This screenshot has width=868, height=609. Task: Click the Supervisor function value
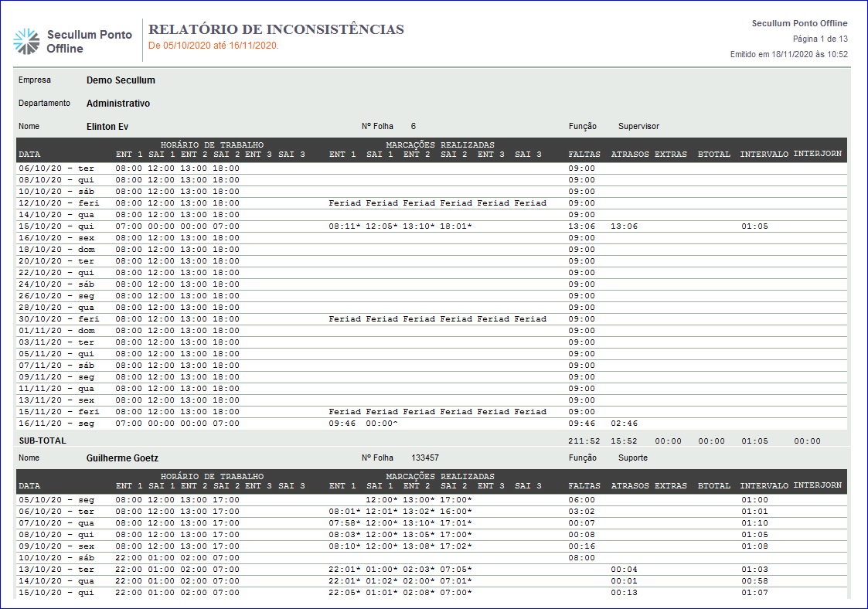(638, 127)
